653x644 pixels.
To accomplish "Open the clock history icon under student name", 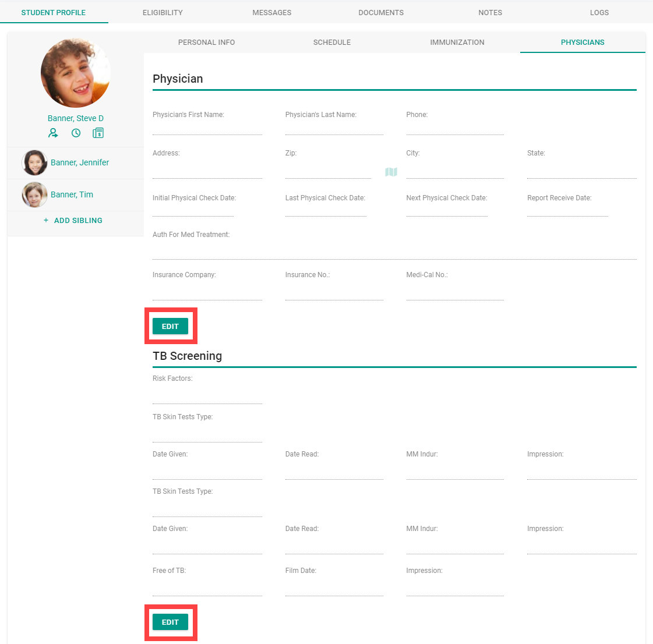I will (x=76, y=133).
